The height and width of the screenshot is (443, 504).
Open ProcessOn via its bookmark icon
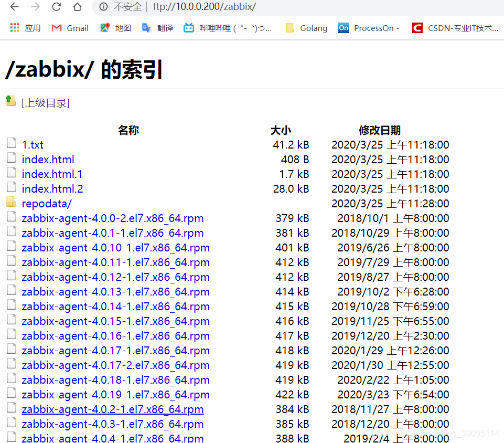[x=343, y=28]
